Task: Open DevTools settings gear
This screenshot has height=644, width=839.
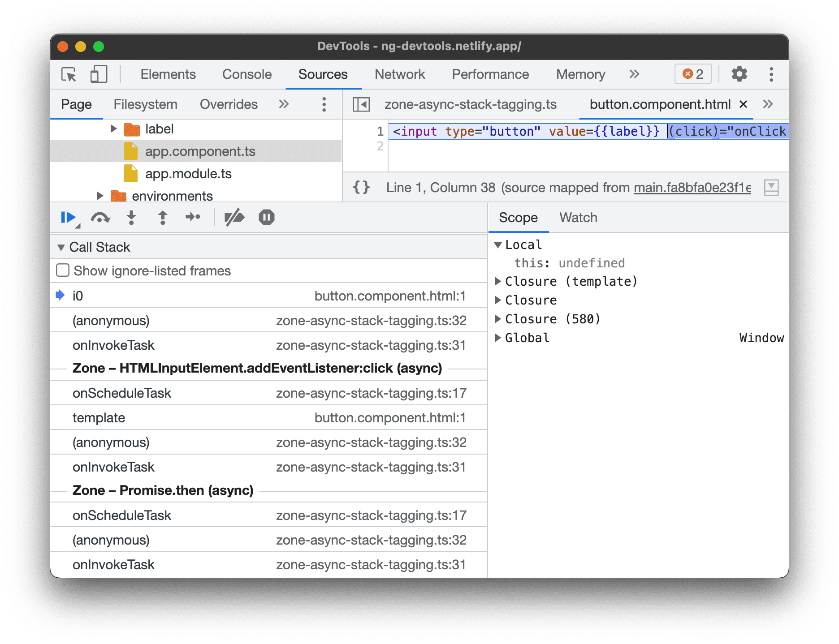Action: (x=739, y=74)
